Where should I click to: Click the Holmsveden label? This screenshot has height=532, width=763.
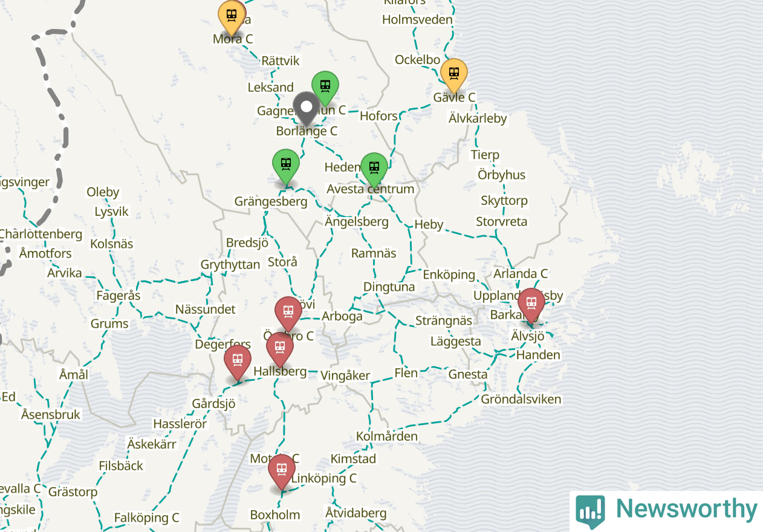[417, 19]
